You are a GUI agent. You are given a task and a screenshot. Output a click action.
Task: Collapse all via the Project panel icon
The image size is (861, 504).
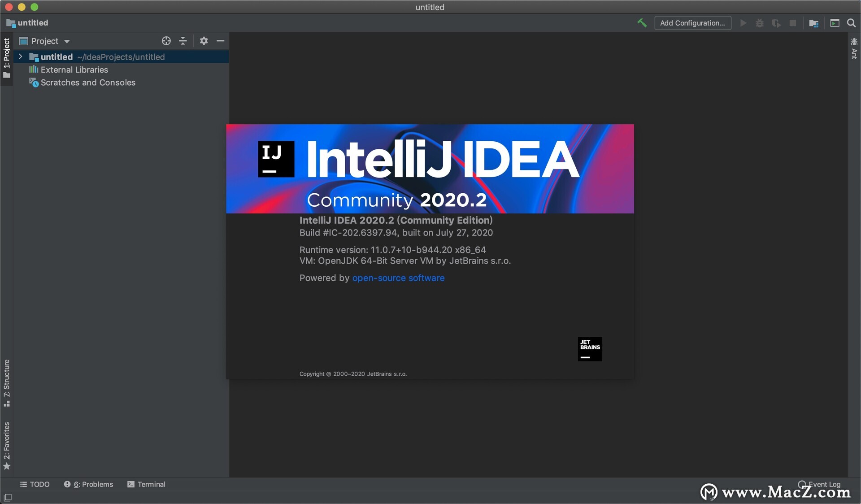click(x=183, y=41)
